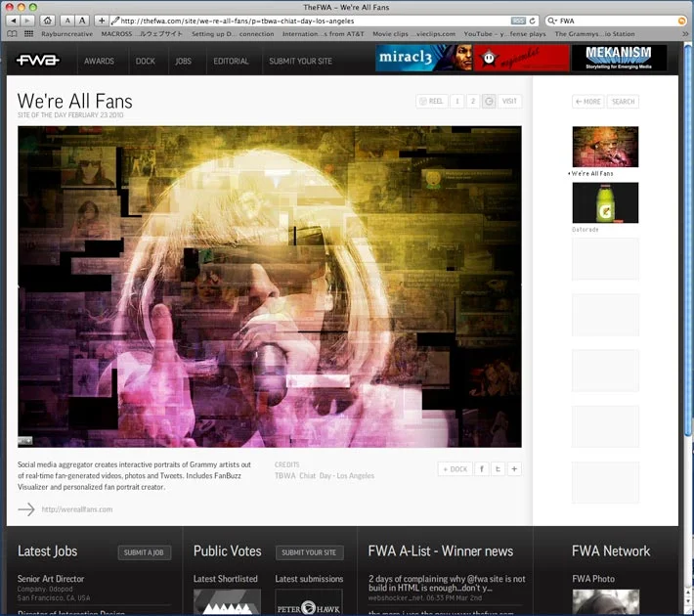Share on Twitter with the t icon
The image size is (694, 616).
[498, 469]
